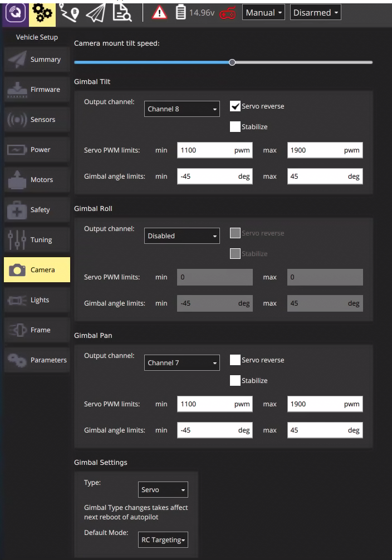This screenshot has width=392, height=560.
Task: Click Gimbal Tilt angle min field
Action: (215, 176)
